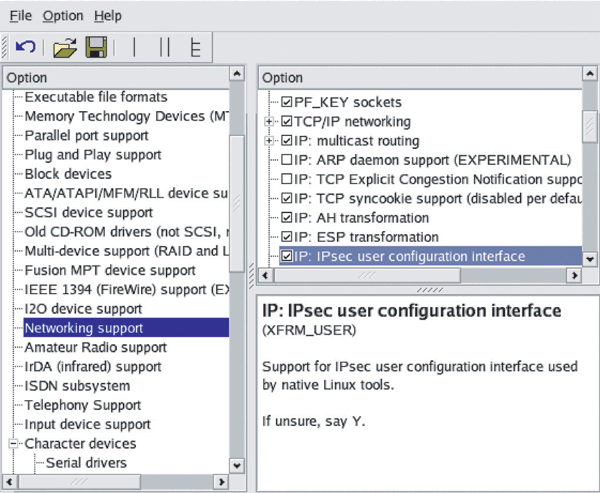Uncheck the PF_KEY sockets checkbox
Image resolution: width=600 pixels, height=493 pixels.
pyautogui.click(x=287, y=102)
